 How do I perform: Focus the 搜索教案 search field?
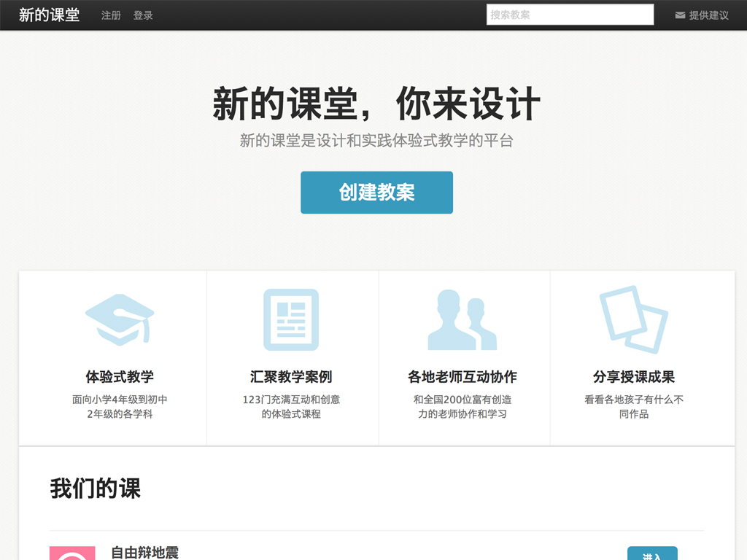pos(570,15)
